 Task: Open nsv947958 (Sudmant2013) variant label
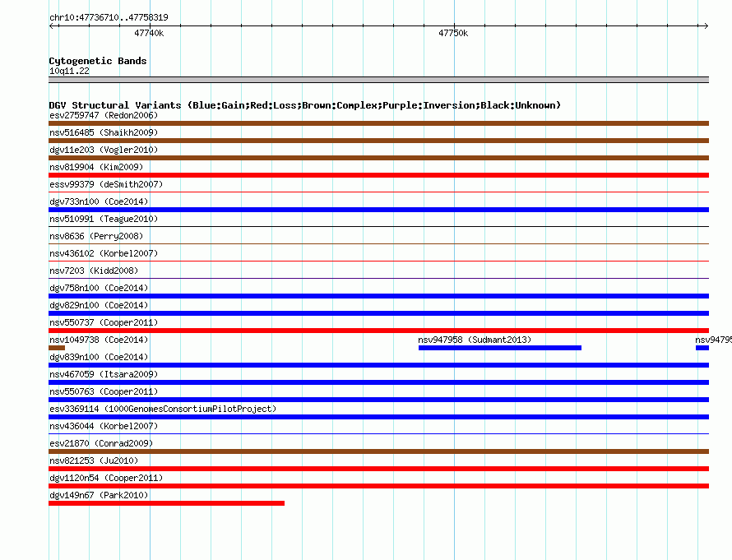[x=475, y=340]
